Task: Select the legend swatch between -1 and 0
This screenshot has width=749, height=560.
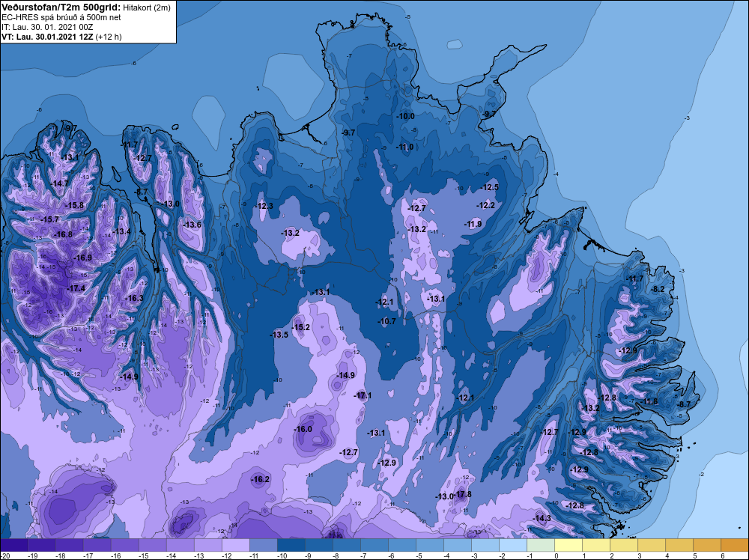Action: 541,545
